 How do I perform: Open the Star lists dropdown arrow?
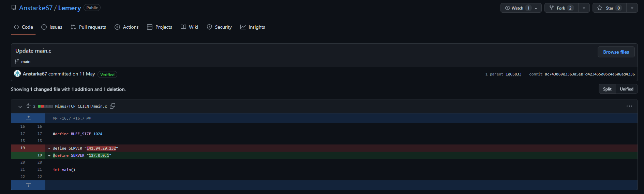click(x=632, y=8)
